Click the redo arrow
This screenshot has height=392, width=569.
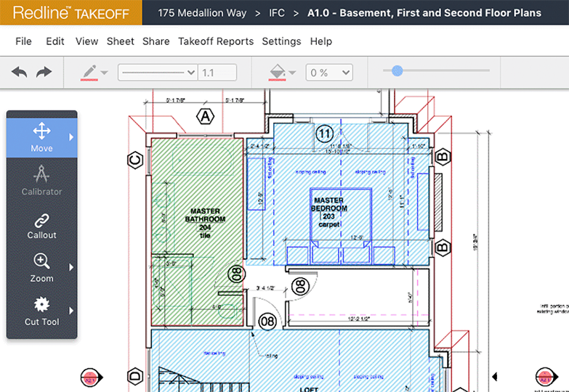point(44,73)
